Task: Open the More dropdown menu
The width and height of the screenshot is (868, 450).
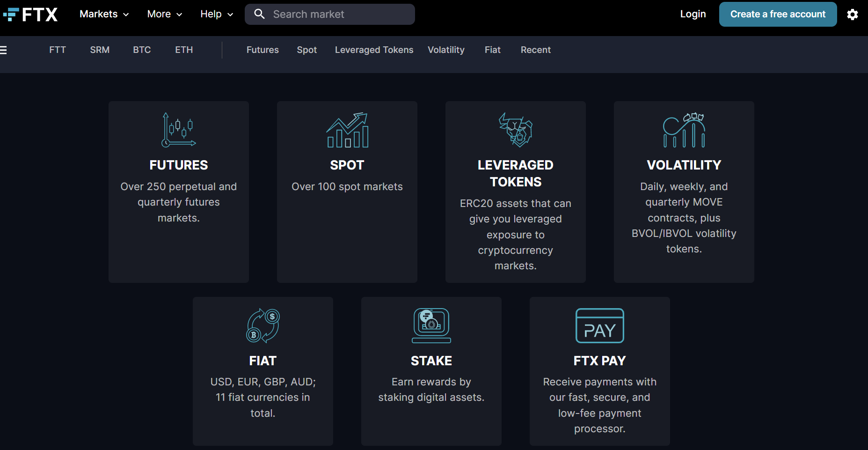Action: tap(164, 14)
